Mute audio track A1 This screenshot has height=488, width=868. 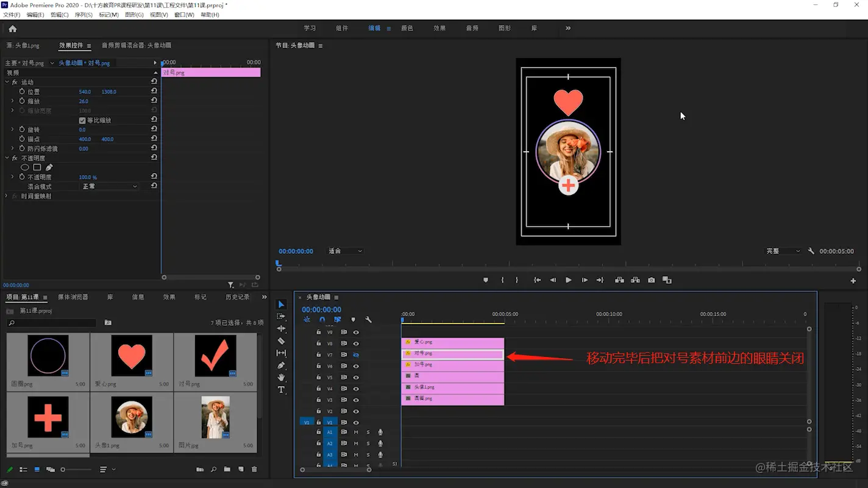click(356, 433)
